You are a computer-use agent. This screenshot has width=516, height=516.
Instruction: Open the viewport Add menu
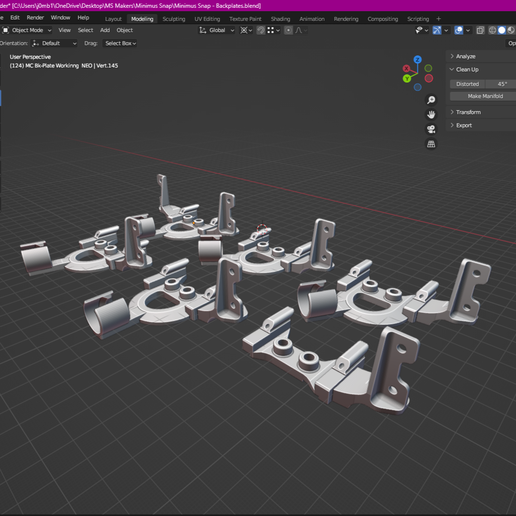[x=105, y=30]
